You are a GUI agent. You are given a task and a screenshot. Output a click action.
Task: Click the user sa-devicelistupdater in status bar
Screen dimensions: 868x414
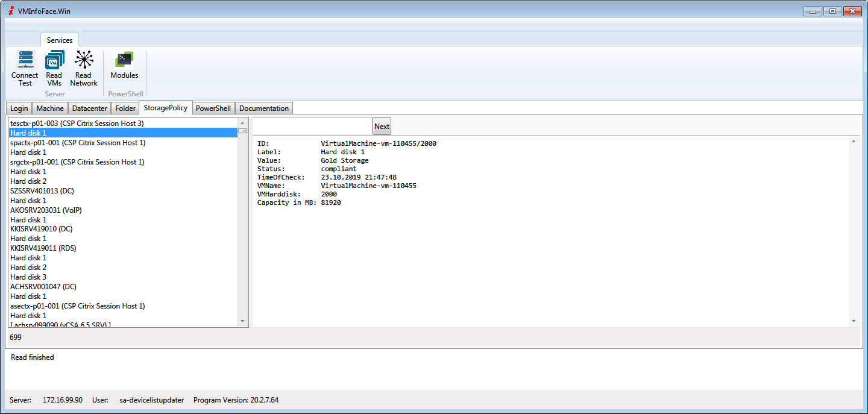151,400
